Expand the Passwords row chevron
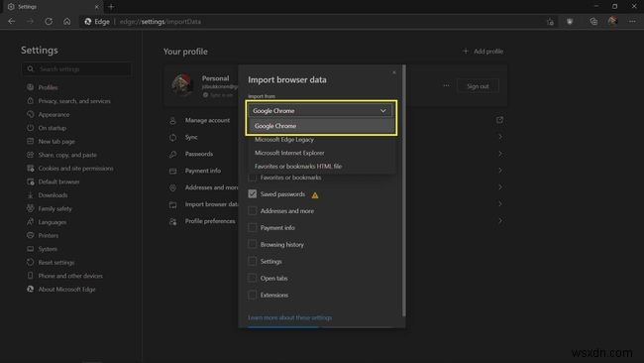The width and height of the screenshot is (644, 363). pyautogui.click(x=499, y=154)
